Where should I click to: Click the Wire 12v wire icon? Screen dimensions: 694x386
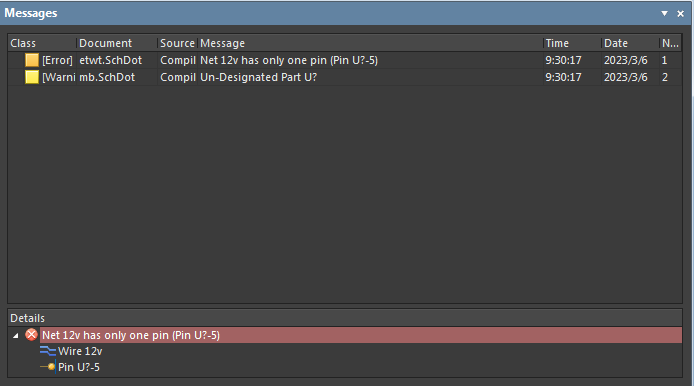(x=48, y=351)
